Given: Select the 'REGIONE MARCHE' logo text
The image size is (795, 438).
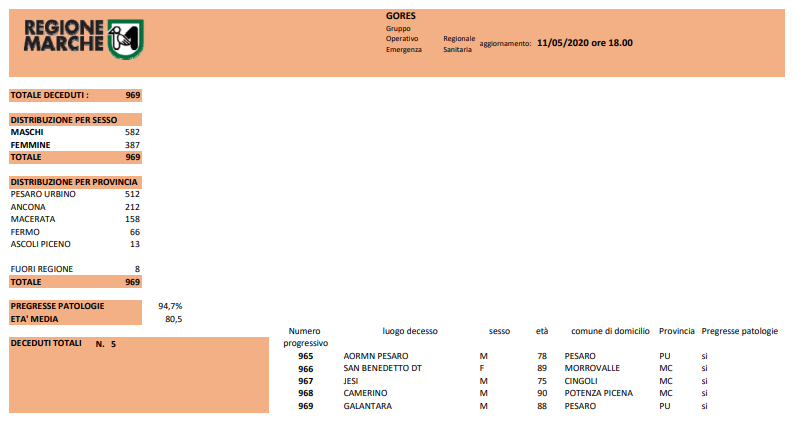Looking at the screenshot, I should click(x=64, y=35).
